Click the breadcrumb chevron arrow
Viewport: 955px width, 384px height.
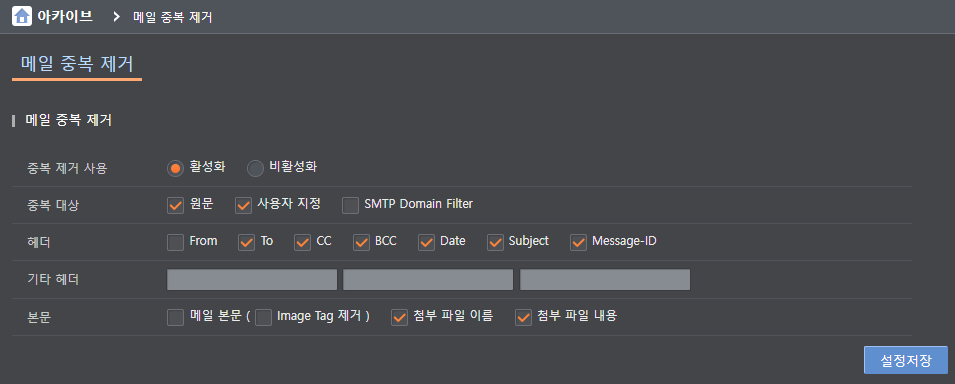coord(116,16)
